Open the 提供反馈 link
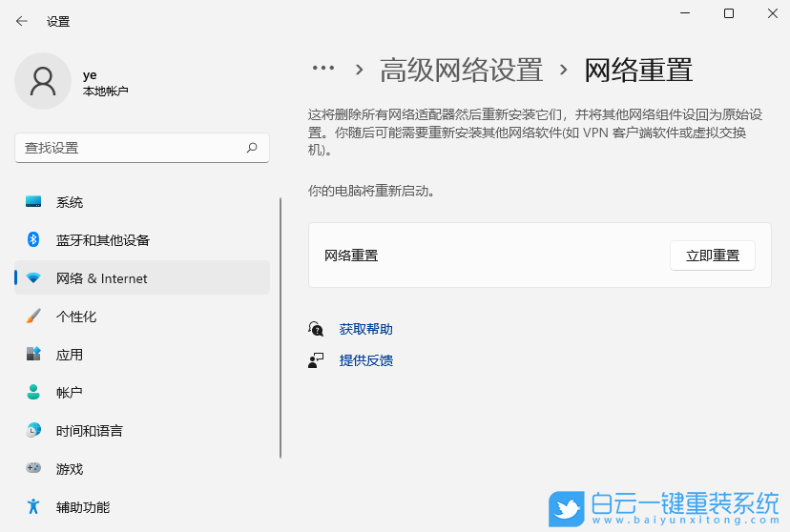Screen dimensions: 790x532 [x=365, y=360]
